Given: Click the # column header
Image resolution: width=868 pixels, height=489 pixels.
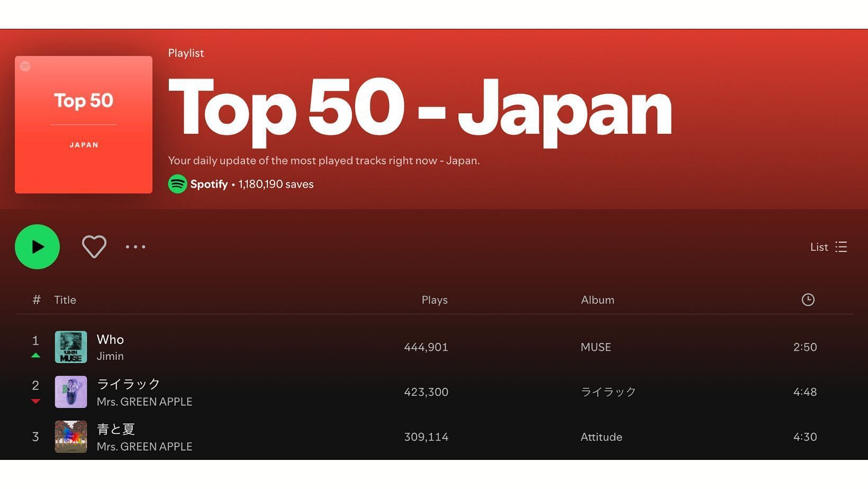Looking at the screenshot, I should [x=36, y=300].
